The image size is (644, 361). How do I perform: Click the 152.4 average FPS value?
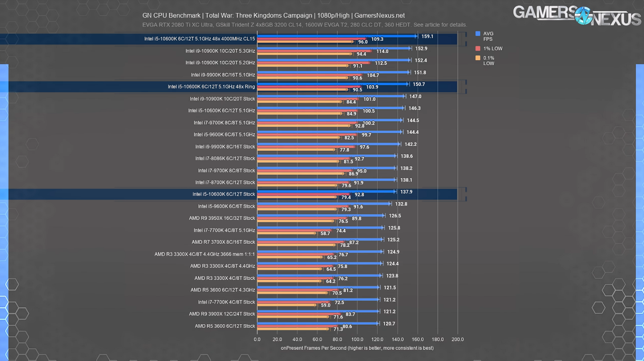click(421, 60)
